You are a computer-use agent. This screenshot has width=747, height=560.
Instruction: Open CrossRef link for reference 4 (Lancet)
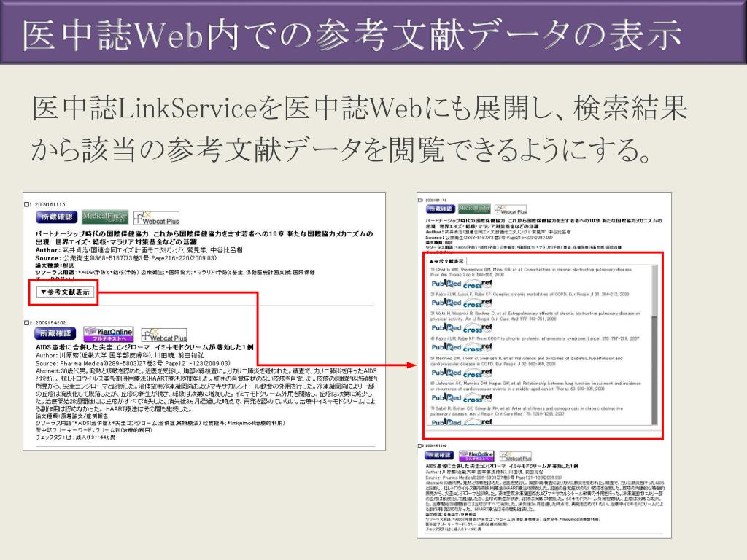477,348
